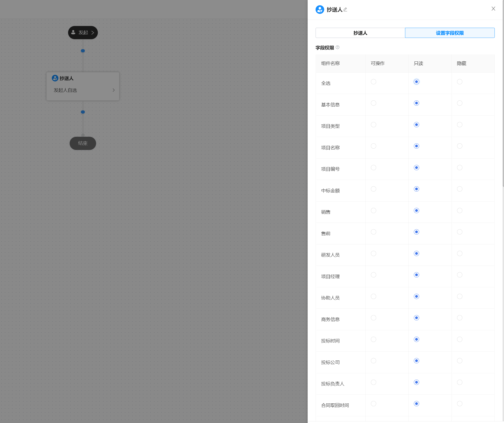
Task: Set 项目名称 to 可操作
Action: 374,146
